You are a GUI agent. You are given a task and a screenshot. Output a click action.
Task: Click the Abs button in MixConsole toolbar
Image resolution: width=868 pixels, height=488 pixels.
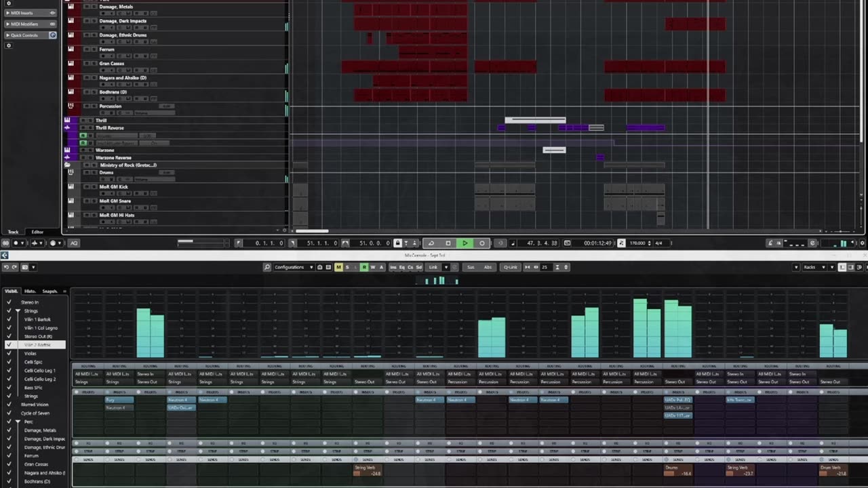[x=488, y=267]
